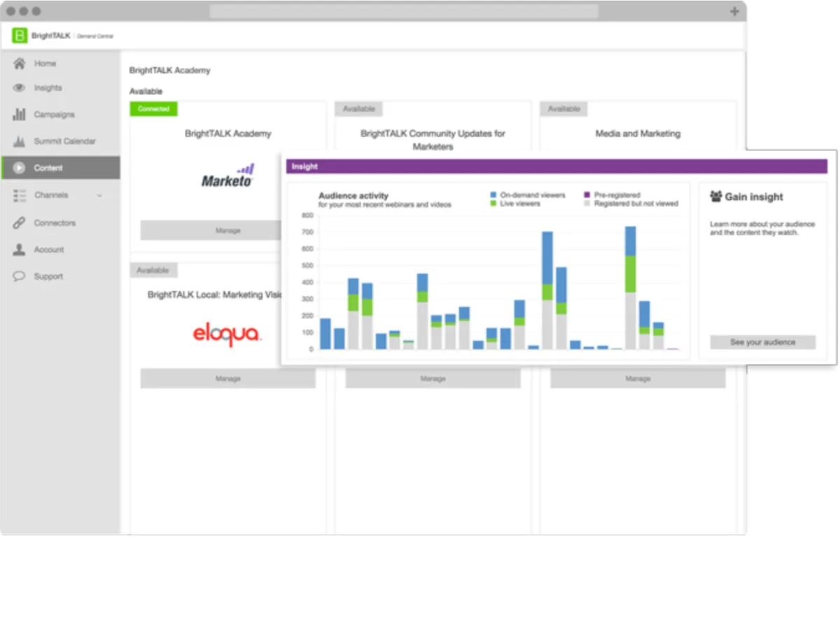The height and width of the screenshot is (622, 840).
Task: Click the purple Pre-registered legend swatch
Action: point(587,195)
